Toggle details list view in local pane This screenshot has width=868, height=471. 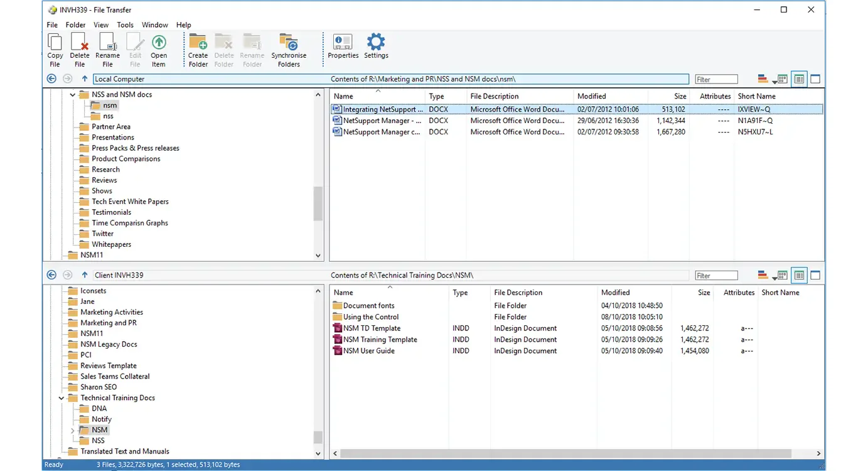point(799,79)
